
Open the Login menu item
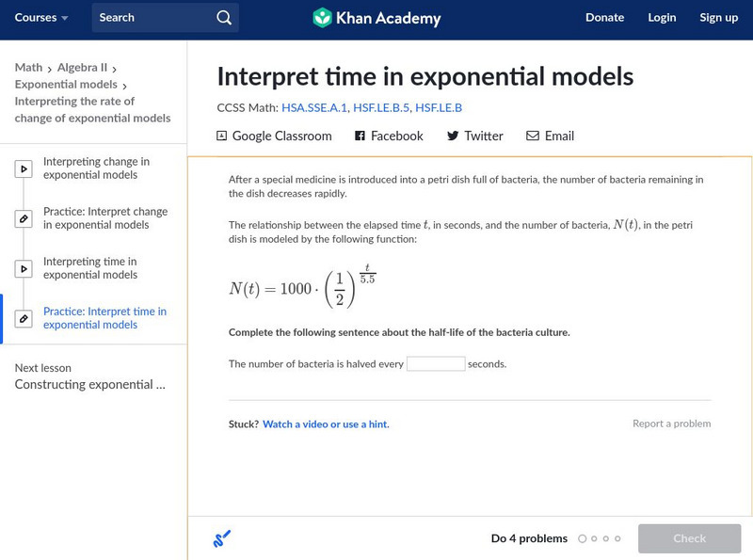coord(662,18)
